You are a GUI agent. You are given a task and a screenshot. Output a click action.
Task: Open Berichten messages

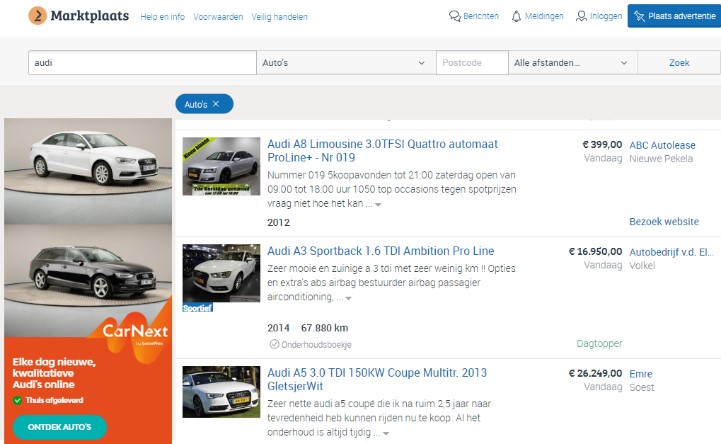tap(481, 16)
